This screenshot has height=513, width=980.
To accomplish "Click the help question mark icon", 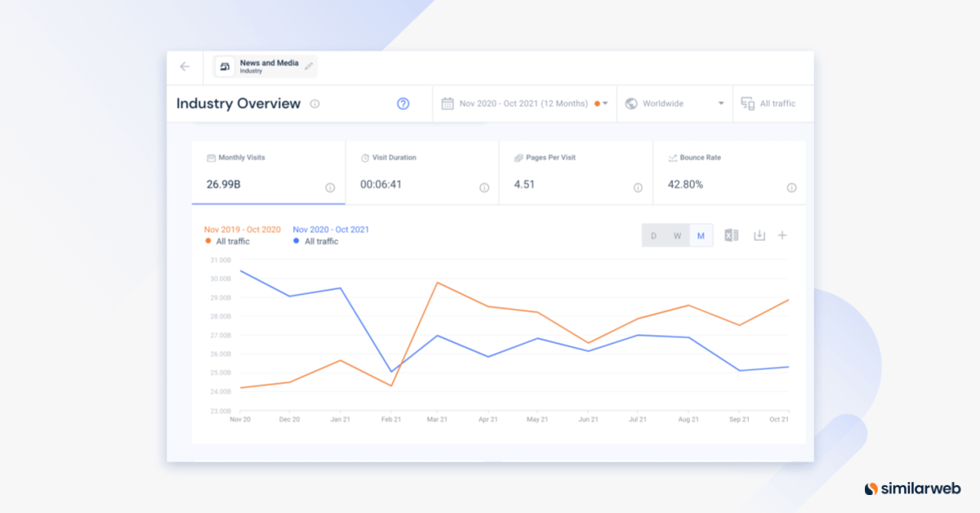I will pyautogui.click(x=403, y=103).
